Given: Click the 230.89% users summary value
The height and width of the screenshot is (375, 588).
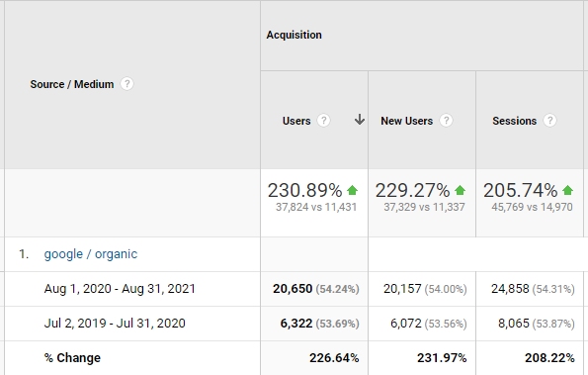Looking at the screenshot, I should (x=304, y=190).
